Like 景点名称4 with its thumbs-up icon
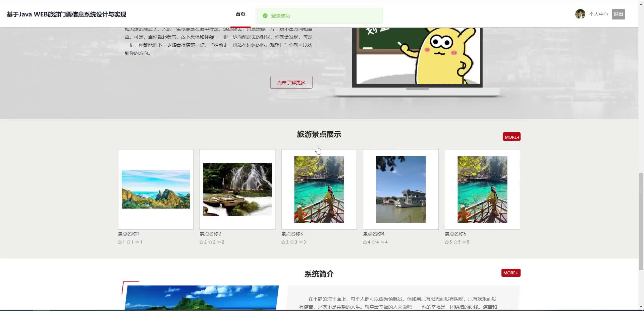The image size is (644, 311). (365, 242)
